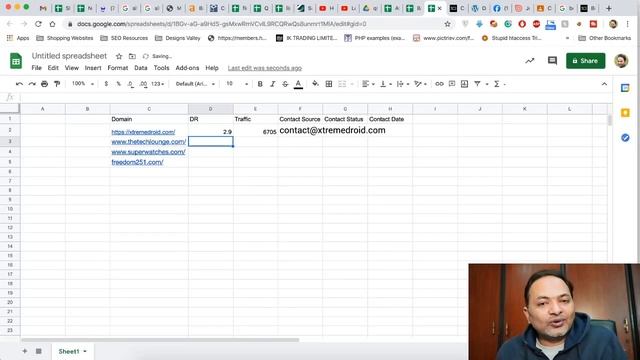640x360 pixels.
Task: Toggle strikethrough formatting
Action: point(285,84)
